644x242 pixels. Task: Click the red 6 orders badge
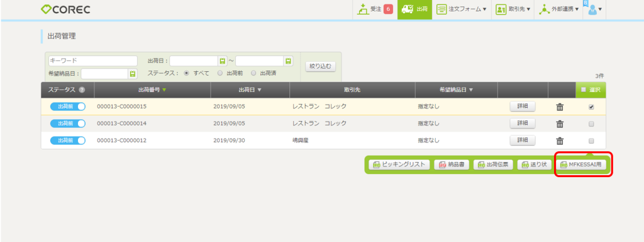388,9
